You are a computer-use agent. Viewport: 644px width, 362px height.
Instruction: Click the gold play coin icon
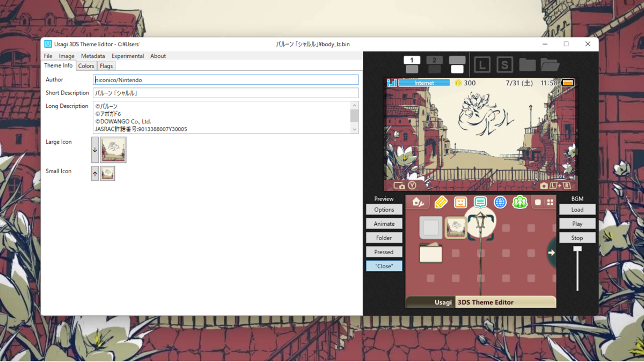click(x=458, y=83)
